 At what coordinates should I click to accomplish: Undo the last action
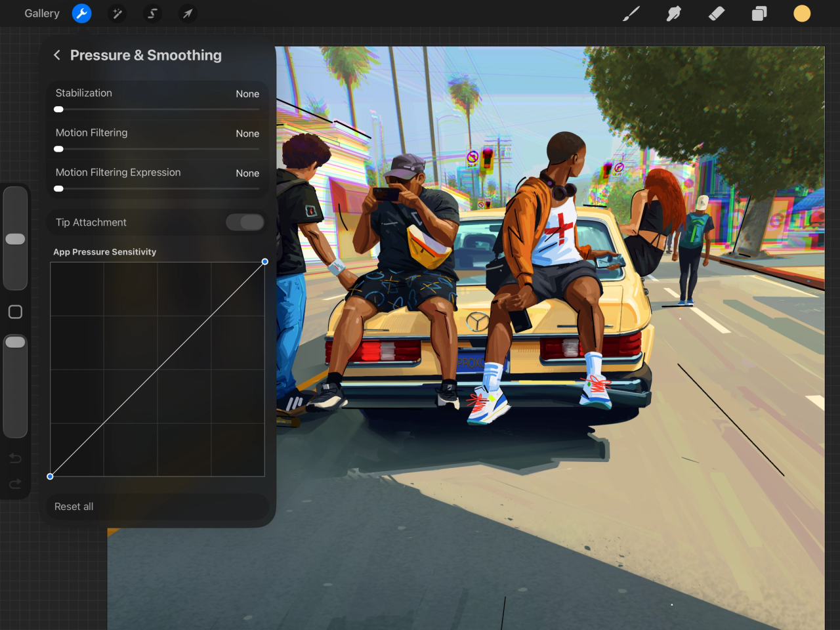15,458
